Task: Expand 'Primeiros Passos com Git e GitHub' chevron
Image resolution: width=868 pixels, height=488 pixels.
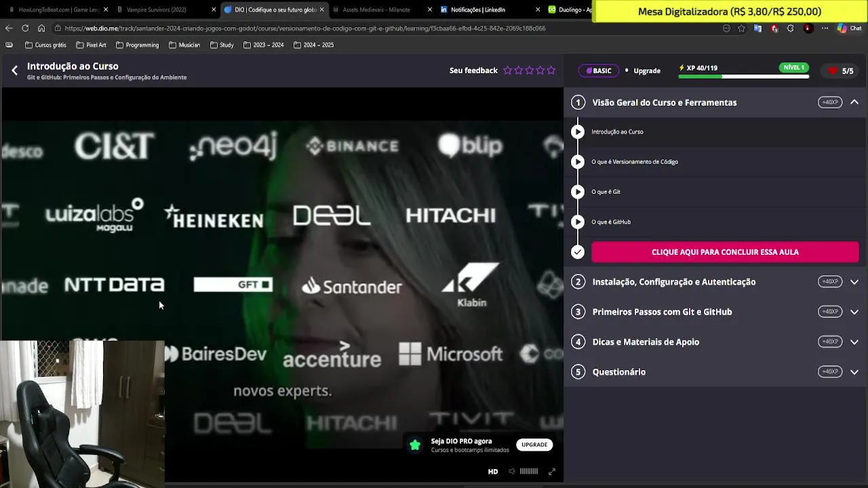Action: (x=854, y=312)
